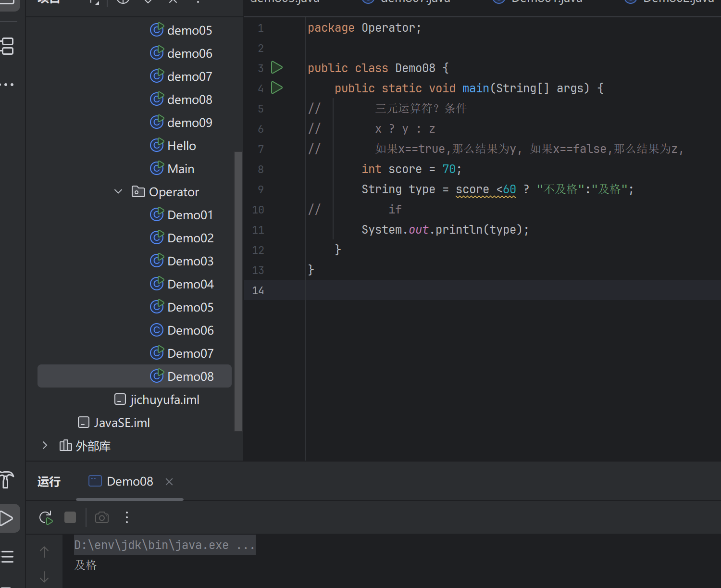Click the screenshot camera icon in run toolbar
Screen dimensions: 721x588
(102, 517)
